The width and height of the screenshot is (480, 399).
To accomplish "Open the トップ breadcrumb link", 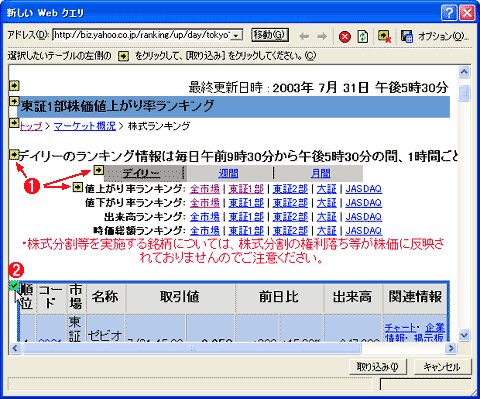I will click(x=31, y=126).
